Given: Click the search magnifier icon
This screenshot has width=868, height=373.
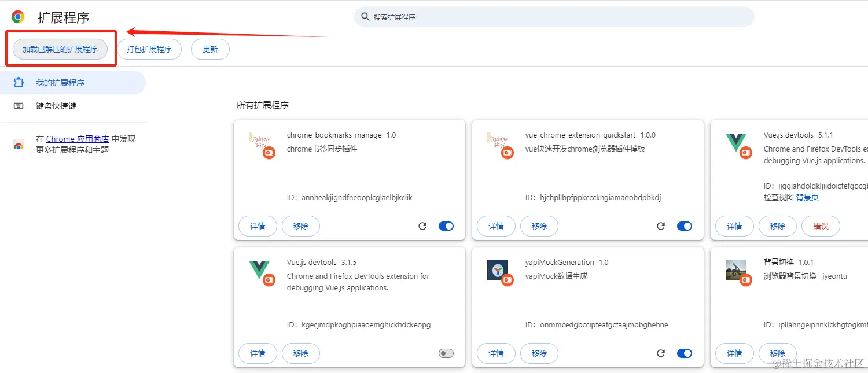Looking at the screenshot, I should click(x=365, y=17).
